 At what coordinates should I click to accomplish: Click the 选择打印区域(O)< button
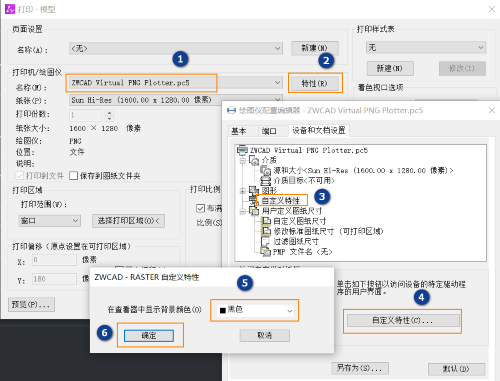click(128, 221)
